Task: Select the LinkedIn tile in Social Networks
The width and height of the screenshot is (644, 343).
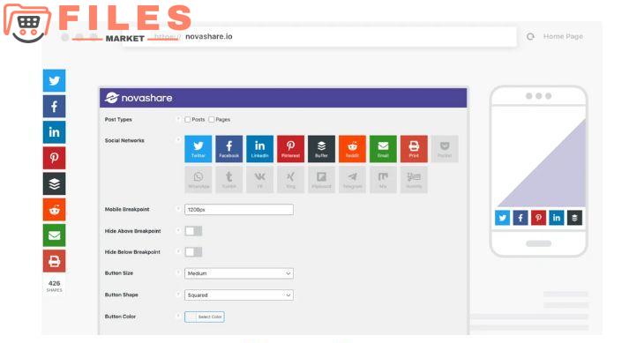Action: point(260,149)
